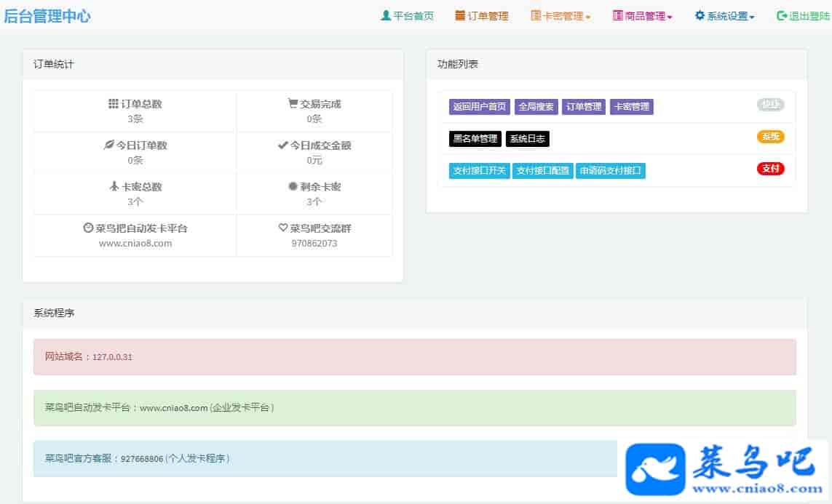This screenshot has height=504, width=832.
Task: Click the leaf icon beside 今日订单数
Action: [109, 145]
